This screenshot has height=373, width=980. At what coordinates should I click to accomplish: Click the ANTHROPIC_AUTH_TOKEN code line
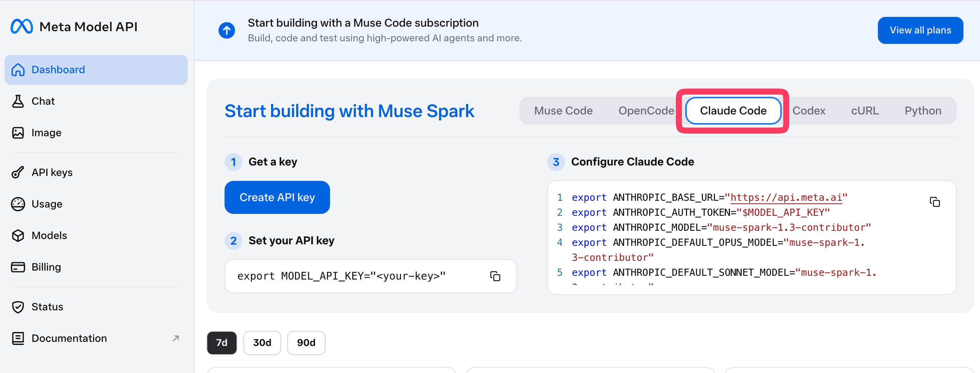pyautogui.click(x=700, y=212)
